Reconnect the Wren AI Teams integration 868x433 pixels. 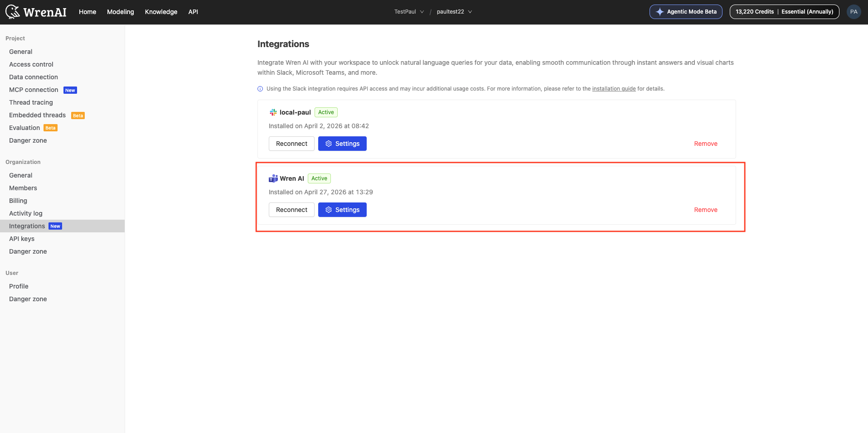291,210
